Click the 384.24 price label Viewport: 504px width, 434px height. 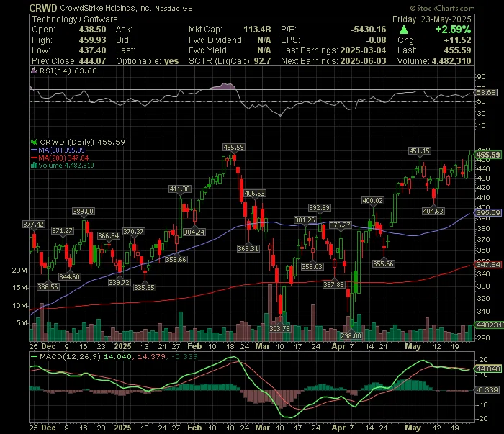pyautogui.click(x=194, y=232)
